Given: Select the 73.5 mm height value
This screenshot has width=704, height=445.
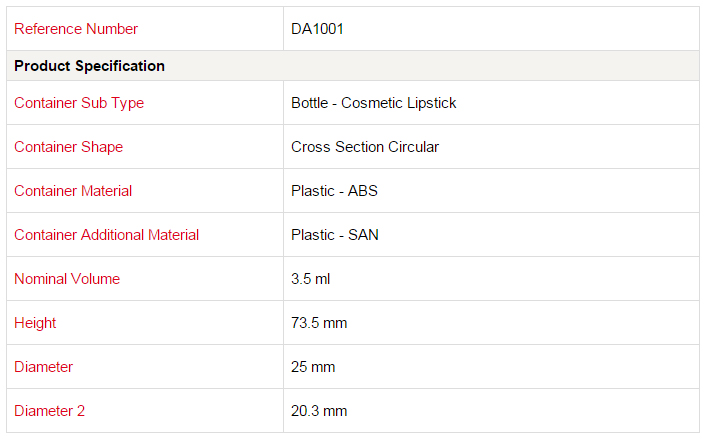Looking at the screenshot, I should tap(319, 323).
